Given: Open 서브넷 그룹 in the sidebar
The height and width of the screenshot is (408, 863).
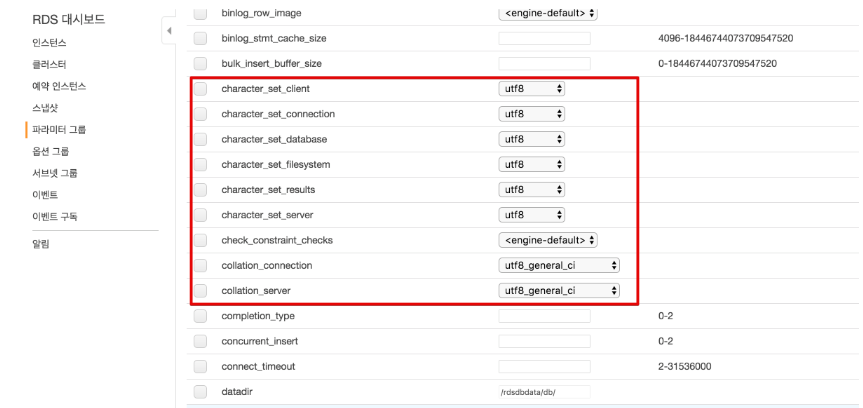Looking at the screenshot, I should (x=54, y=173).
